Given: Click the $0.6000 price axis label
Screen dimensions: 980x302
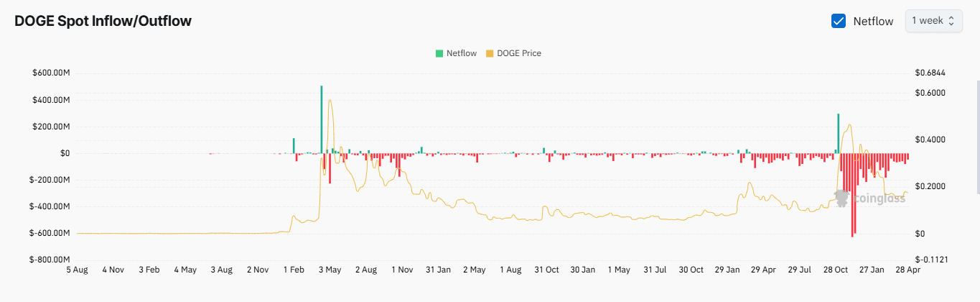Looking at the screenshot, I should (930, 93).
